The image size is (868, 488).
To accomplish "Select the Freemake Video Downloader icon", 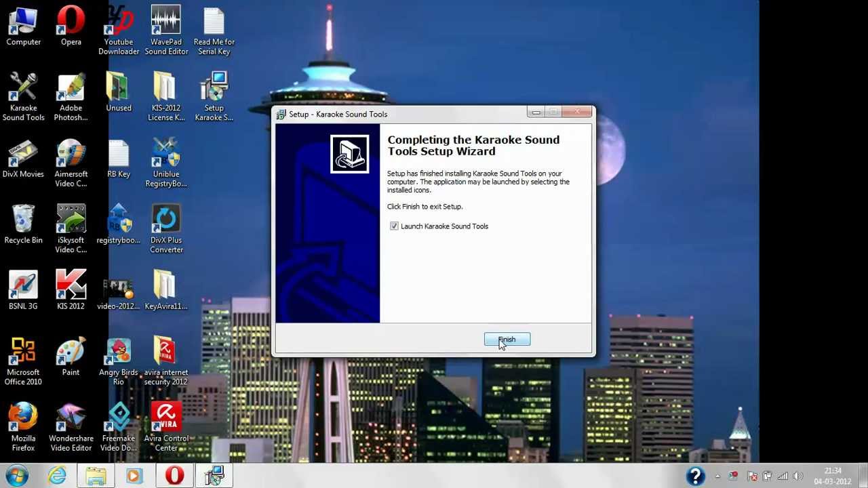I will pyautogui.click(x=119, y=418).
